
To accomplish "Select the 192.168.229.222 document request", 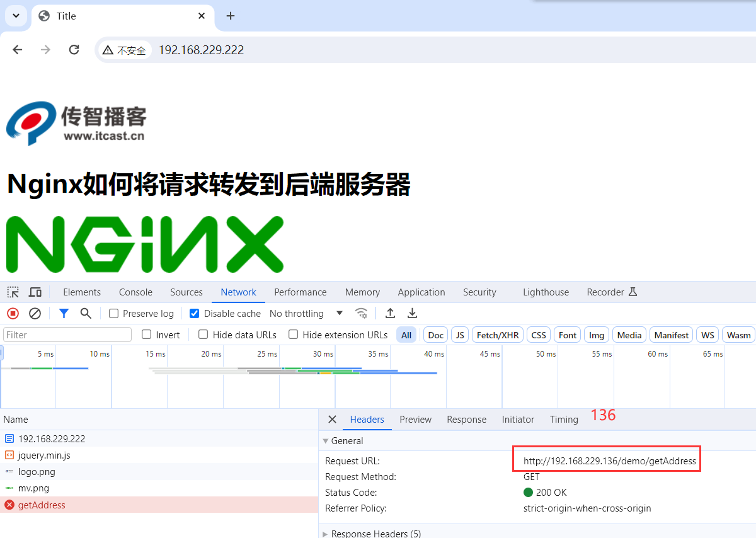I will coord(159,438).
